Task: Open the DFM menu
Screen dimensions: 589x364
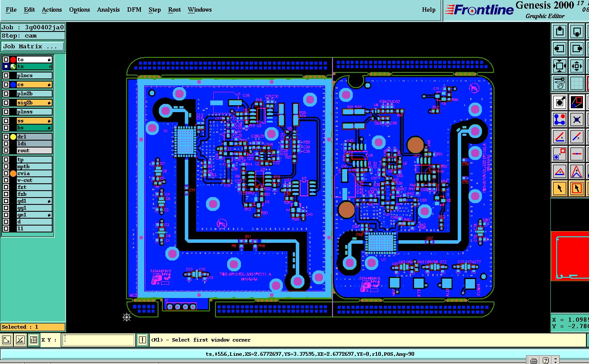Action: [x=134, y=9]
